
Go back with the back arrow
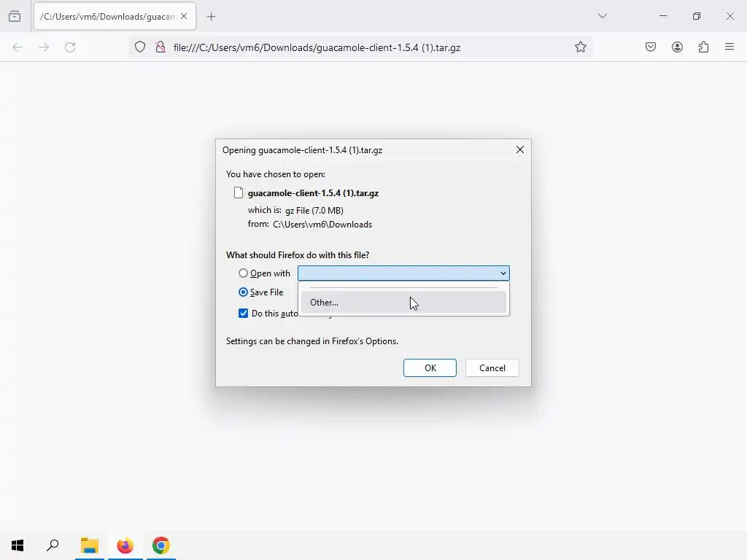(18, 47)
